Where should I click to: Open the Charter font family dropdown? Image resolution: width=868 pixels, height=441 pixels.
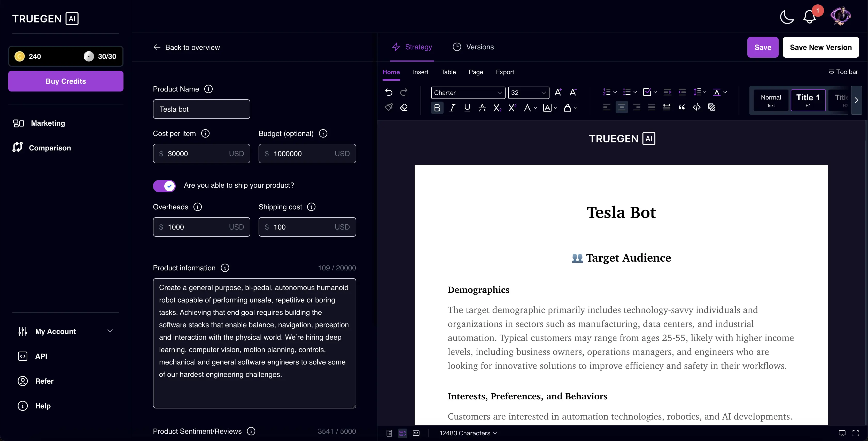[x=468, y=93]
